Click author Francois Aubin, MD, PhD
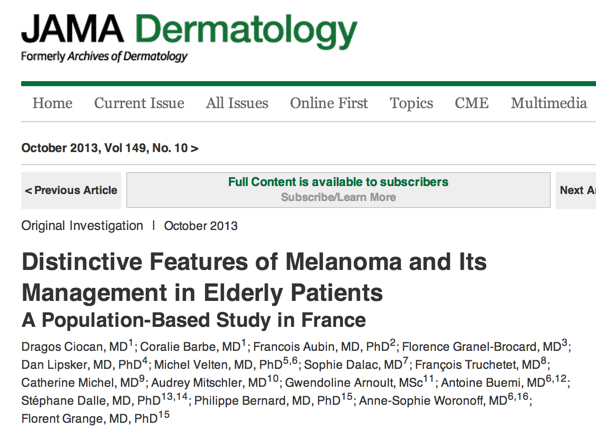Screen dimensions: 596x438 coord(324,346)
